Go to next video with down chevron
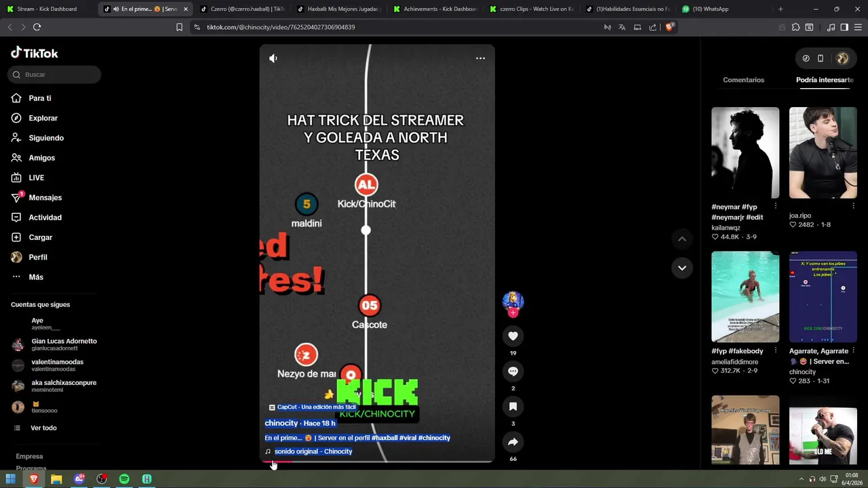 [x=682, y=268]
